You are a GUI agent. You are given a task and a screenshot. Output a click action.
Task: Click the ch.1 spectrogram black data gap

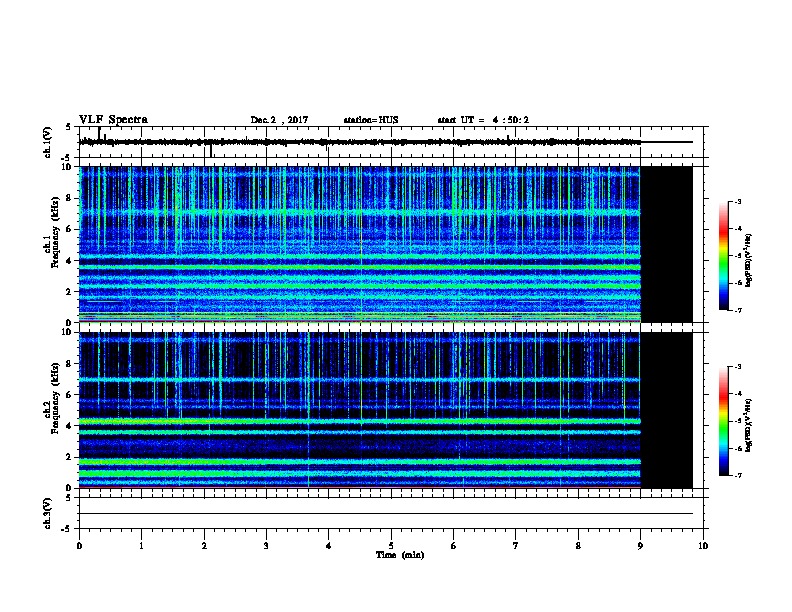(x=667, y=244)
